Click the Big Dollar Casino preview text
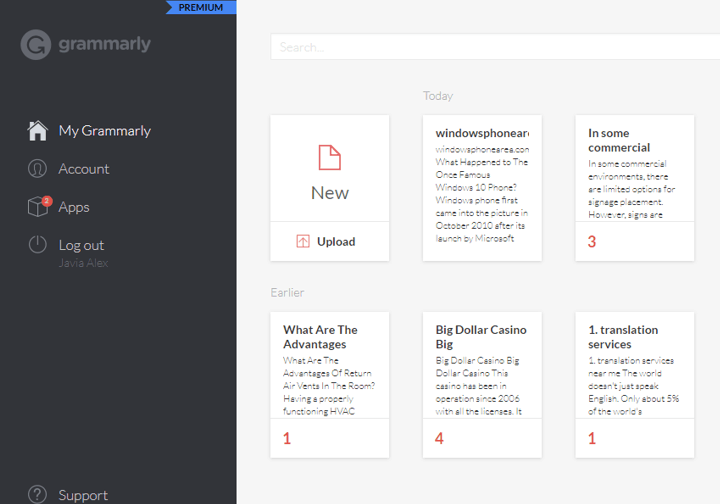Viewport: 720px width, 504px height. [478, 386]
